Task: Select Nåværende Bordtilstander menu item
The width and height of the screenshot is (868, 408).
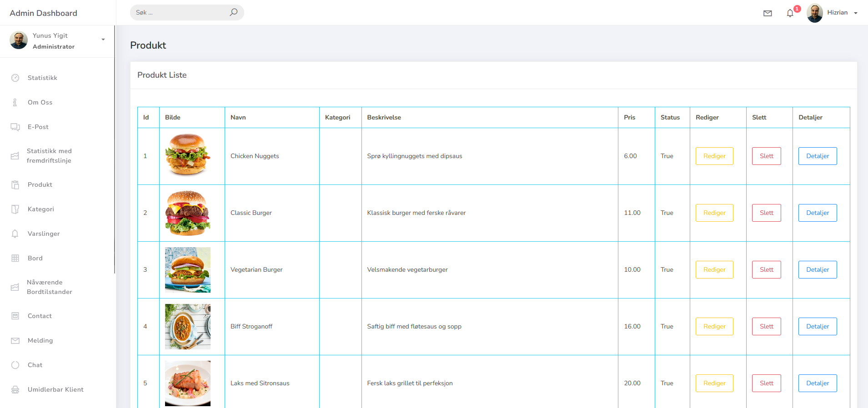Action: (x=49, y=287)
